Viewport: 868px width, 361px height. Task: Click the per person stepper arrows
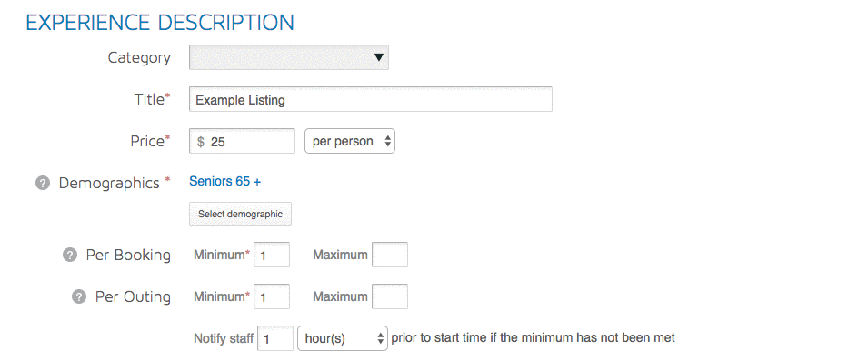tap(387, 141)
